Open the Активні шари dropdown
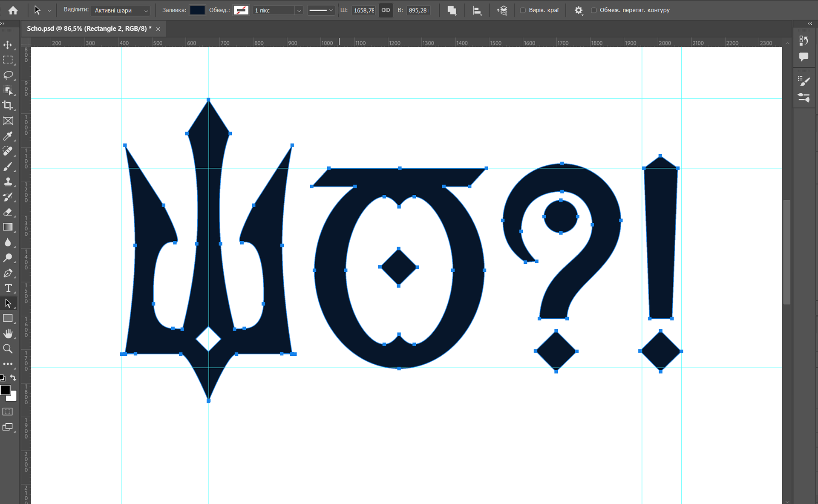This screenshot has height=504, width=818. coord(121,10)
